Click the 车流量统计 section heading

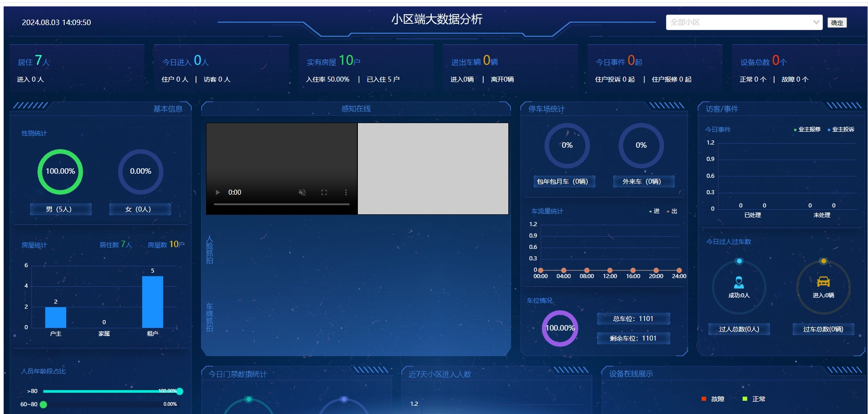coord(547,211)
